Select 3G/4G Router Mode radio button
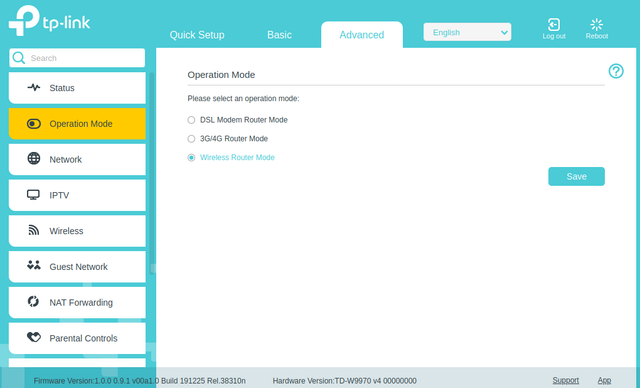Viewport: 640px width, 388px height. point(191,139)
